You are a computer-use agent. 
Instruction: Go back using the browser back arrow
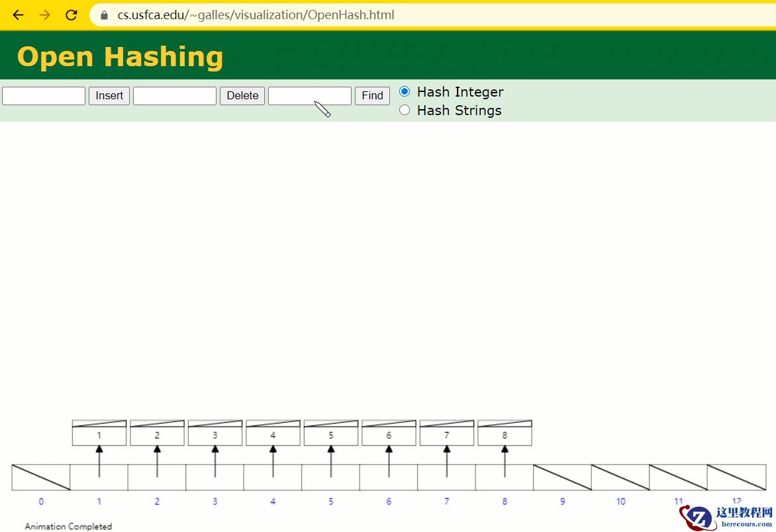tap(19, 15)
